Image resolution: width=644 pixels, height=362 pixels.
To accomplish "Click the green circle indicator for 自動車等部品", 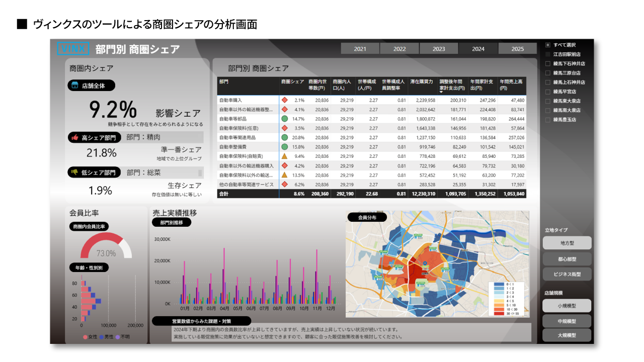I will pos(285,119).
